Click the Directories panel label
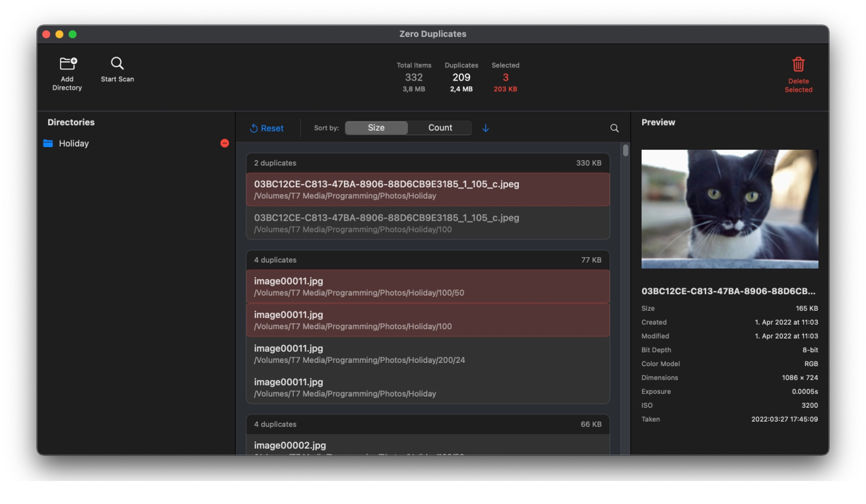The image size is (866, 504). (x=71, y=122)
